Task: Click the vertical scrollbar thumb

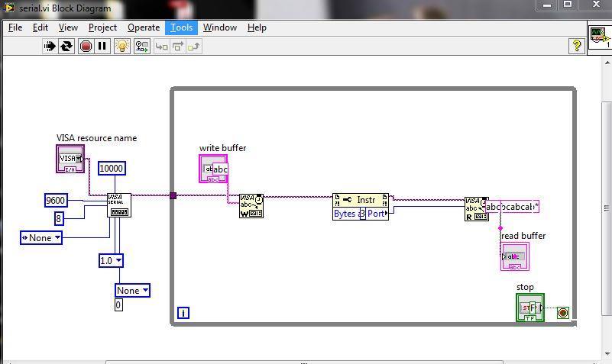Action: click(607, 208)
